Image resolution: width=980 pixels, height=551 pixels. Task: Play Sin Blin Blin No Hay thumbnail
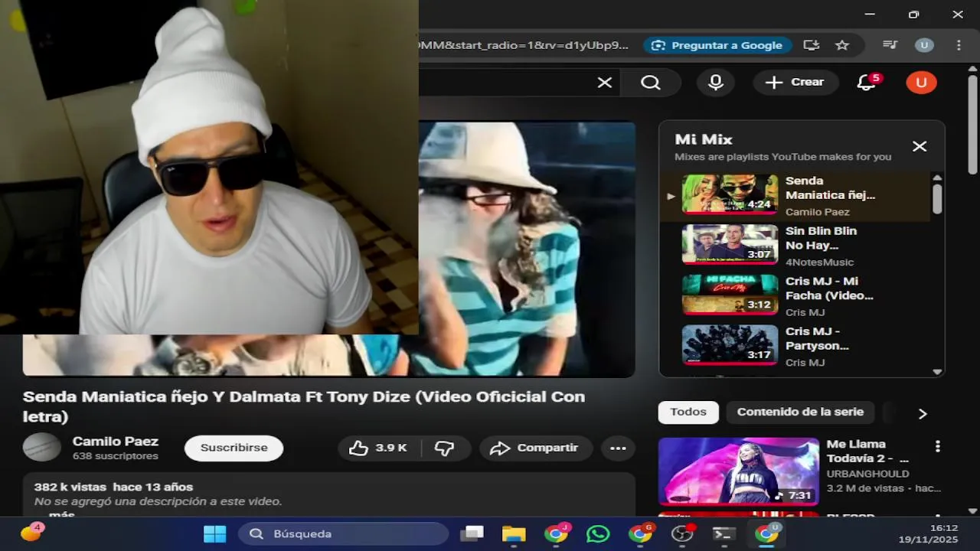click(x=730, y=244)
